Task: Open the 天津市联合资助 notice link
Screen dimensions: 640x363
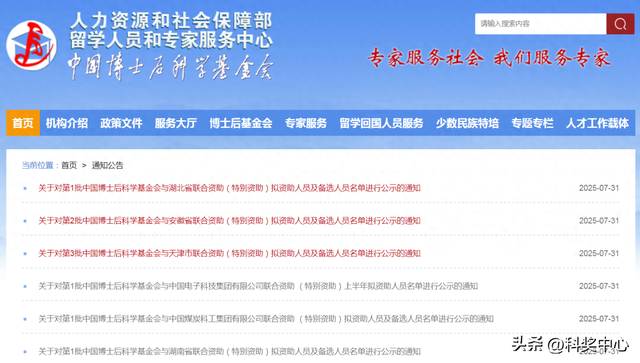Action: point(229,253)
